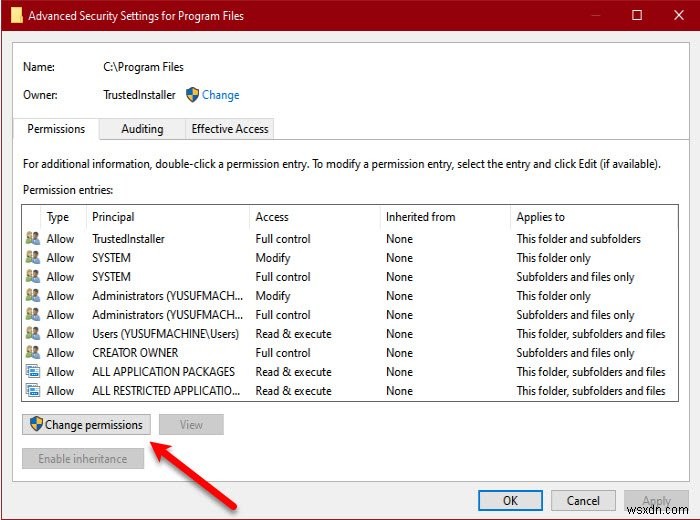The image size is (700, 520).
Task: Click 'This folder only' in SYSTEM Modify row
Action: [554, 258]
